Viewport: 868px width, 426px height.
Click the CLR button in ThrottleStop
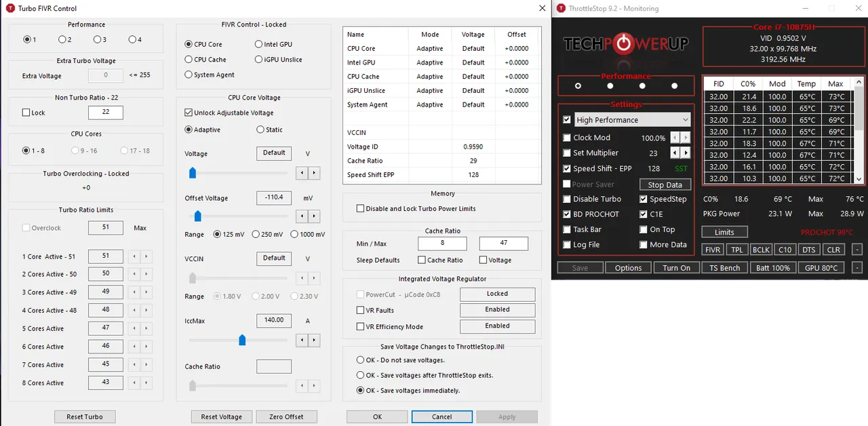click(x=833, y=250)
